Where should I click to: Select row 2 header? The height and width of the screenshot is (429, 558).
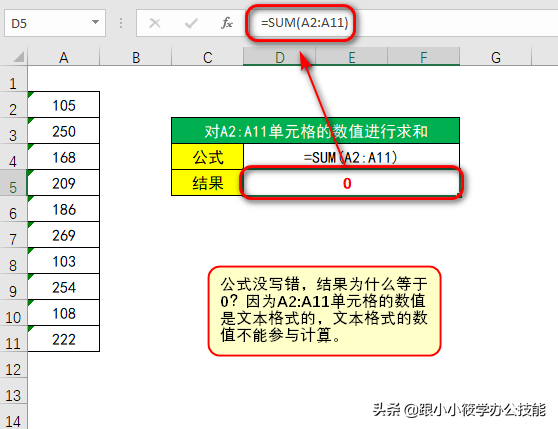pyautogui.click(x=14, y=105)
